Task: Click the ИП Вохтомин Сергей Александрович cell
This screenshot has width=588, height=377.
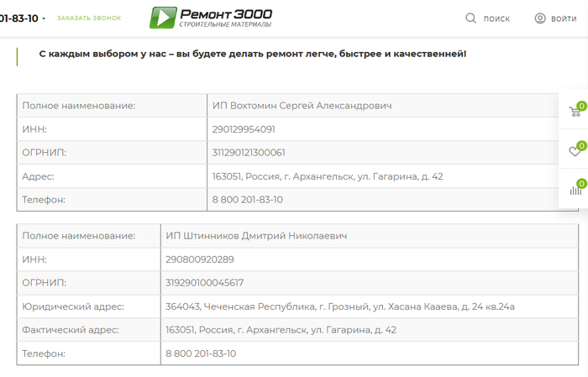Action: pyautogui.click(x=302, y=106)
